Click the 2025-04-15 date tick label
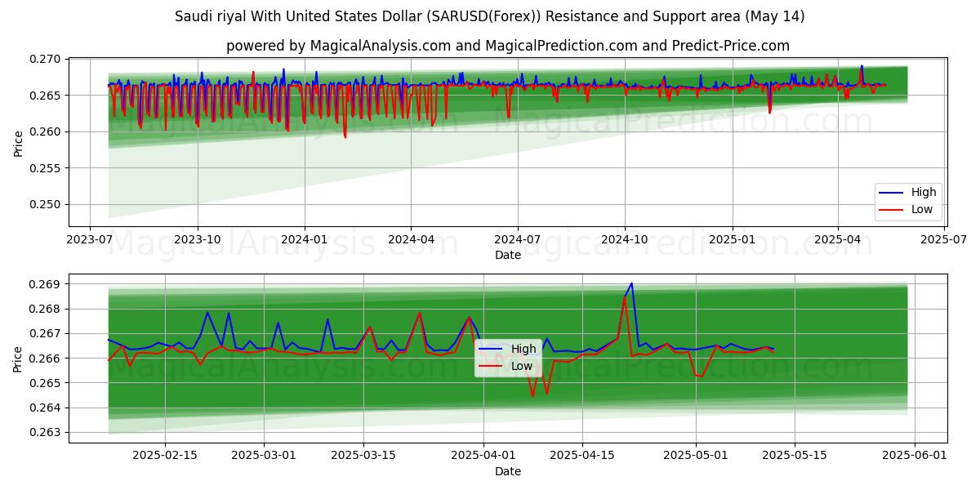This screenshot has width=980, height=490. [x=583, y=456]
